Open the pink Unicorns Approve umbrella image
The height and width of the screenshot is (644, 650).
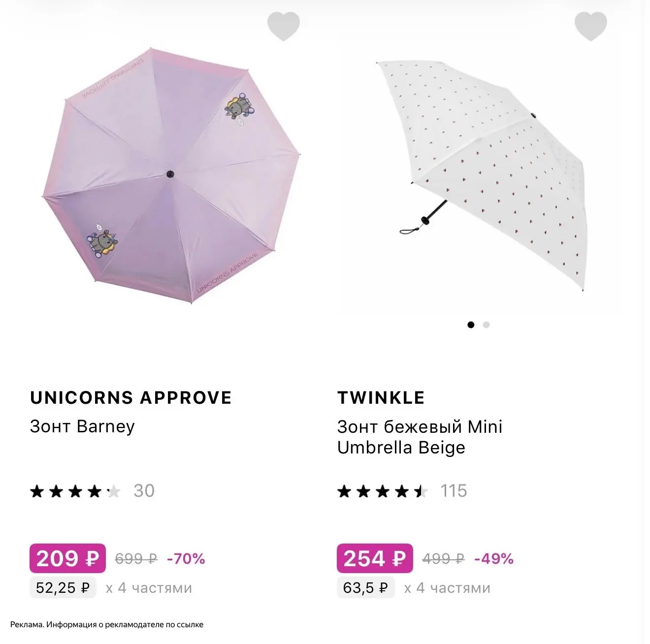(170, 175)
